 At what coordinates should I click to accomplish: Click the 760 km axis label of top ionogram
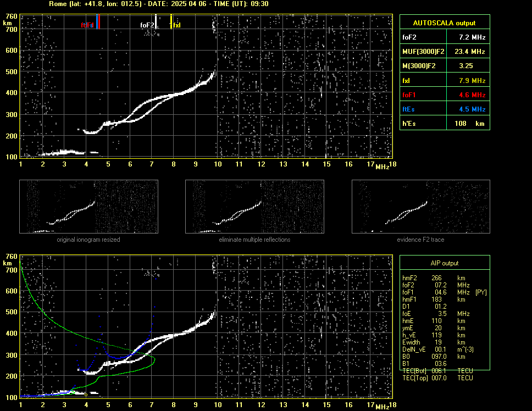(11, 16)
